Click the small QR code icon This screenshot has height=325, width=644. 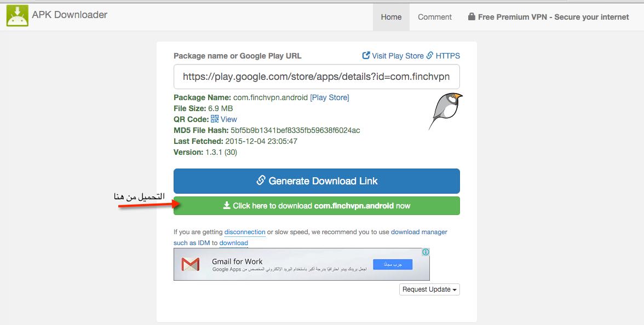[x=215, y=119]
